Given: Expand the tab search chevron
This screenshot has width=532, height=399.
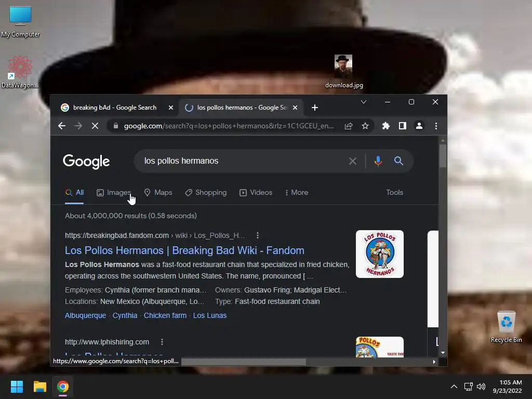Looking at the screenshot, I should tap(363, 102).
